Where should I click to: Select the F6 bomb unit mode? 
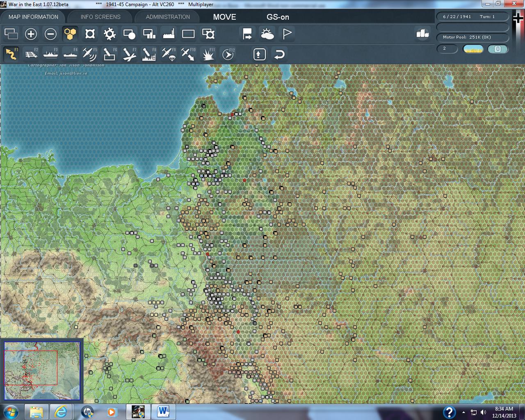coord(110,54)
